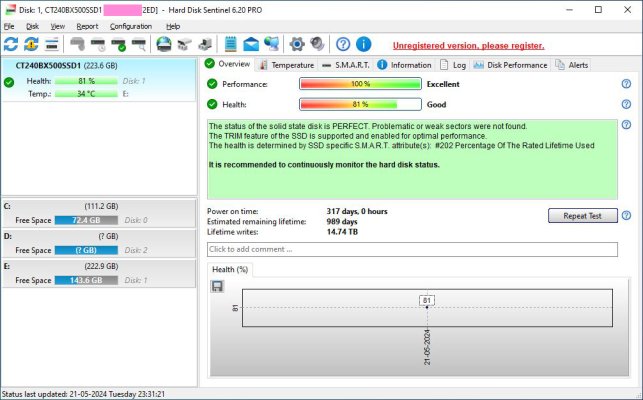
Task: Click the multiple drives toolbar icon
Action: [x=185, y=44]
